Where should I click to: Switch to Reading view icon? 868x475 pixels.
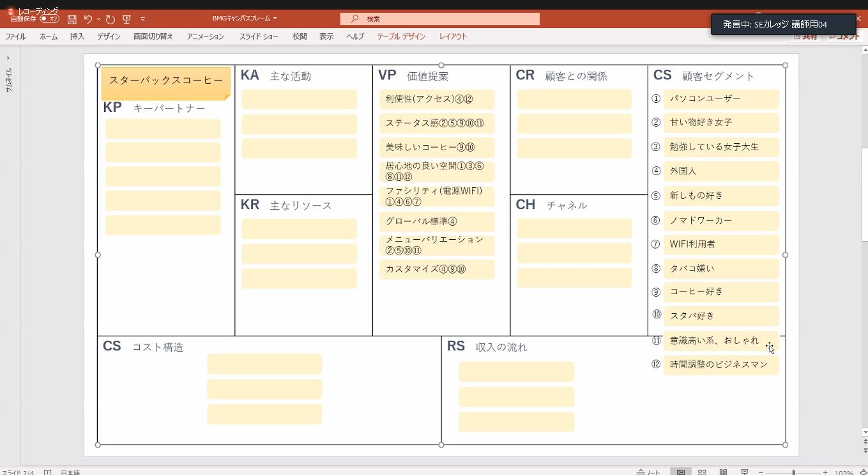pyautogui.click(x=723, y=472)
